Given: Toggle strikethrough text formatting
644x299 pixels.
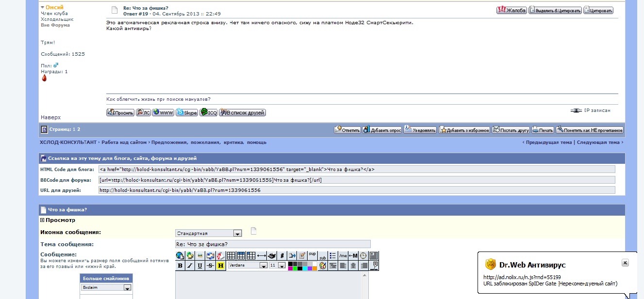Looking at the screenshot, I should (210, 266).
